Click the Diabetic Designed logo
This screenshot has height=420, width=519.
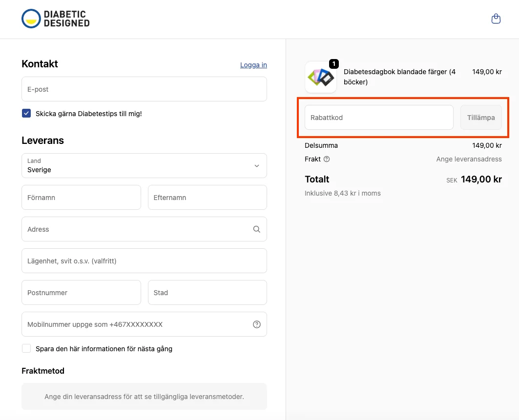[56, 19]
